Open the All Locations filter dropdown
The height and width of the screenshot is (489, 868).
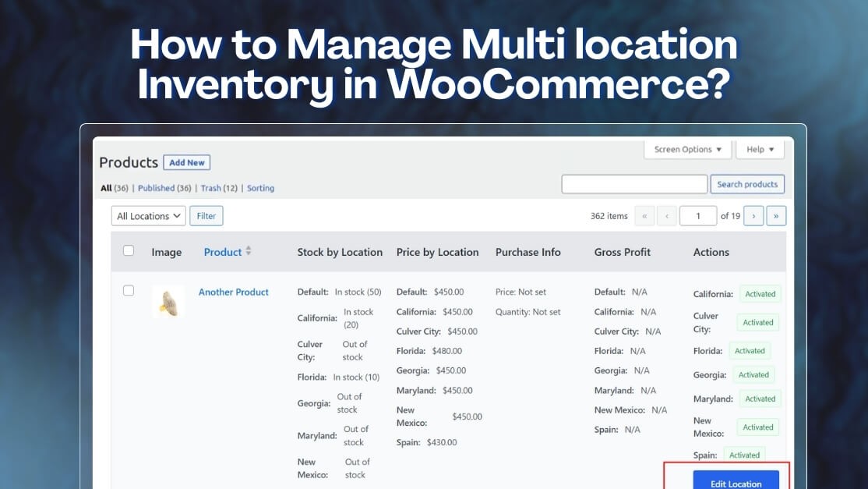click(x=148, y=216)
